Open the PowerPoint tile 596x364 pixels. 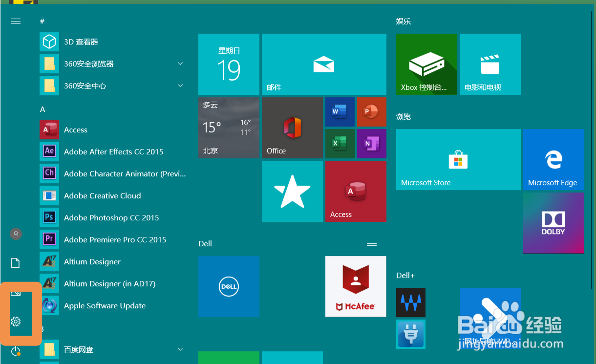372,112
